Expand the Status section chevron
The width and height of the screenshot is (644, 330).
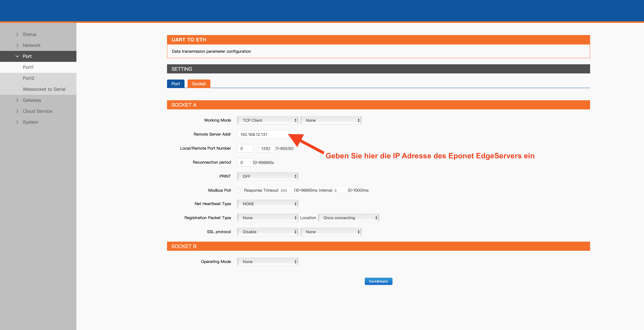[17, 35]
